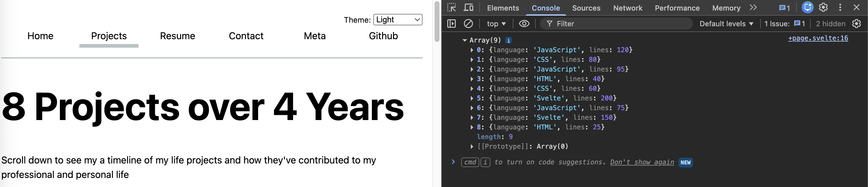The width and height of the screenshot is (868, 187).
Task: Collapse the Array(9) console entry
Action: (x=465, y=40)
